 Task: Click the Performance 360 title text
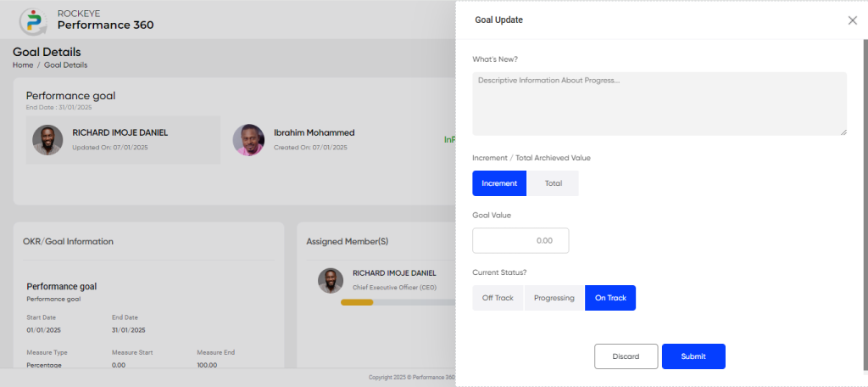click(x=106, y=25)
